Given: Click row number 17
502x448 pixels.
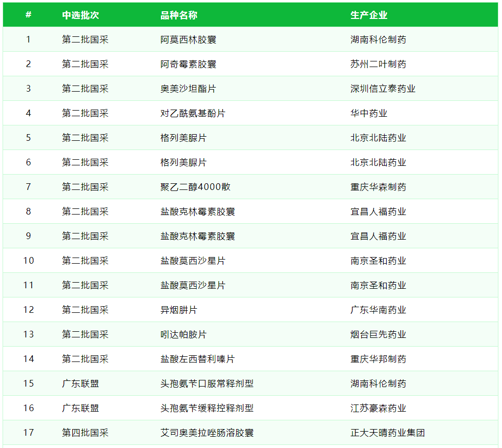Looking at the screenshot, I should [x=29, y=433].
